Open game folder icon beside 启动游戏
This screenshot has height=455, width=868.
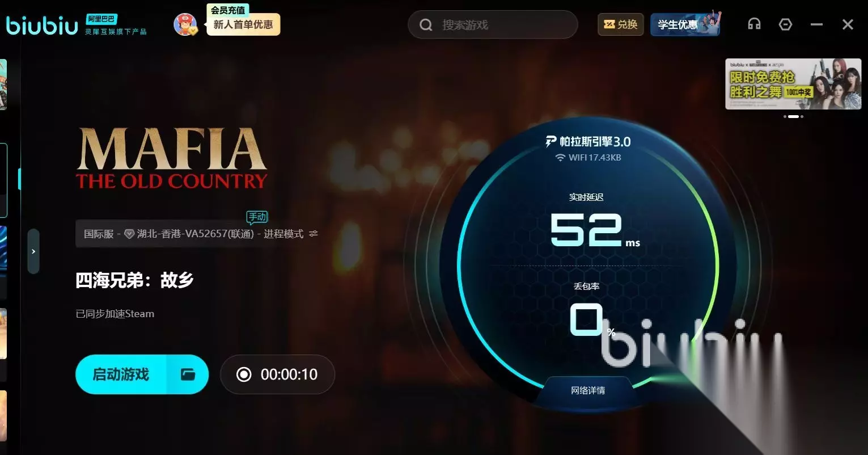(x=188, y=374)
